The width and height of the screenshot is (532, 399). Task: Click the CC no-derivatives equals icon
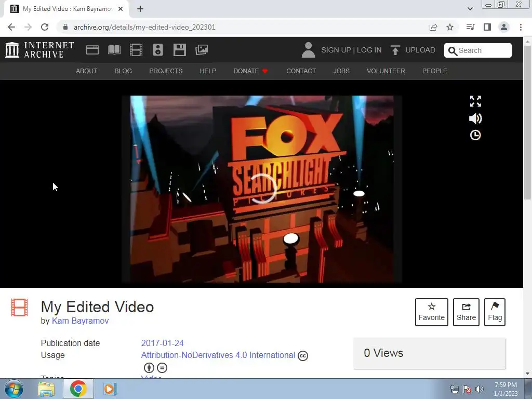point(162,368)
